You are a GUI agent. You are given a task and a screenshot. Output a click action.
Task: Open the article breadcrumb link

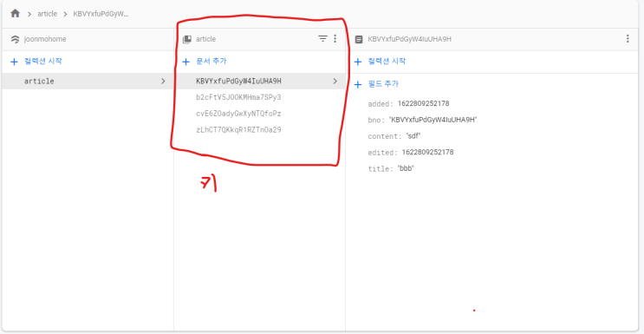pyautogui.click(x=47, y=14)
